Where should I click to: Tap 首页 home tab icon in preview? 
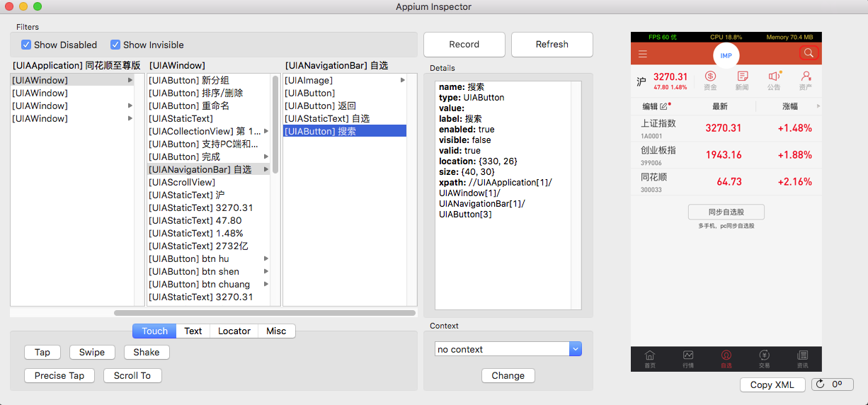pyautogui.click(x=650, y=359)
